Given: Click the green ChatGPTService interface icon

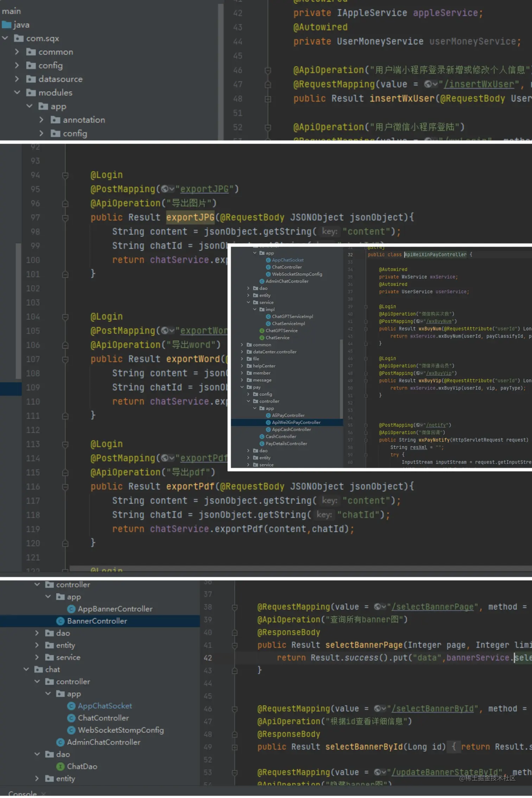Looking at the screenshot, I should click(x=262, y=331).
